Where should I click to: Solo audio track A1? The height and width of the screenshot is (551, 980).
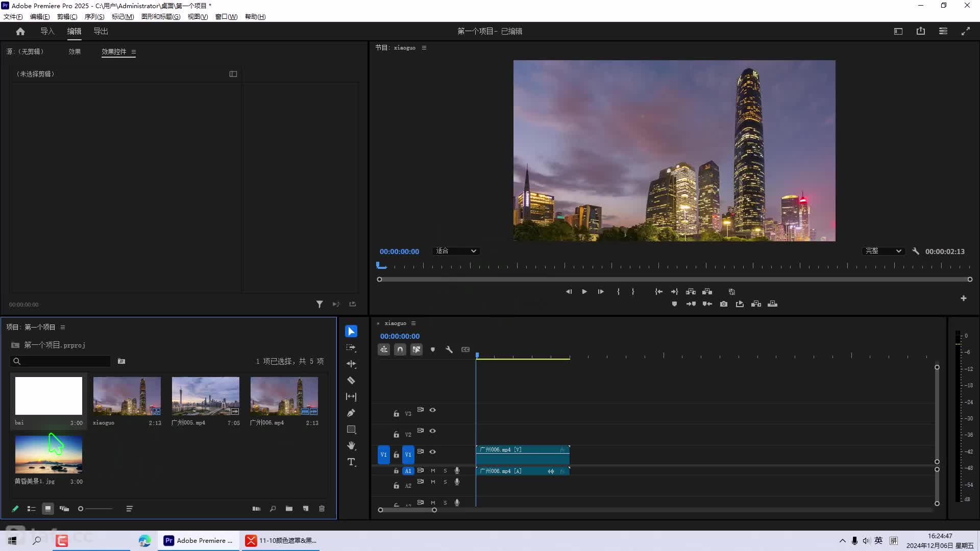pos(445,471)
